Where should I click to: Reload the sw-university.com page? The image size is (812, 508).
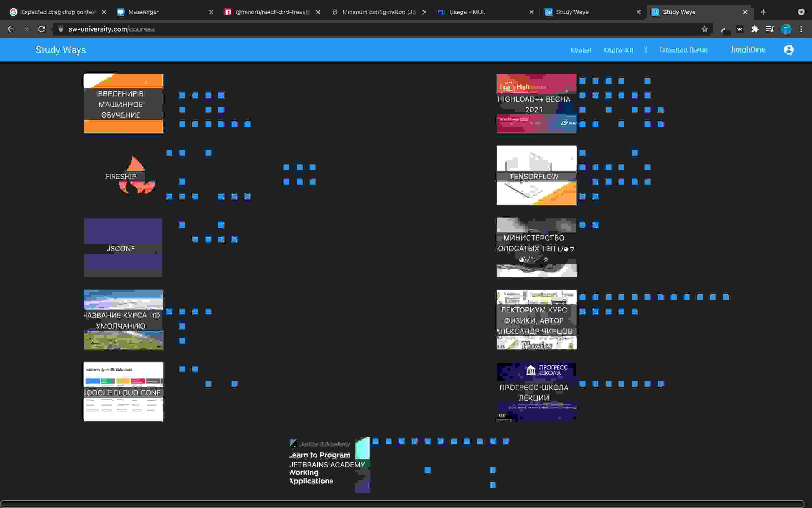pyautogui.click(x=42, y=29)
